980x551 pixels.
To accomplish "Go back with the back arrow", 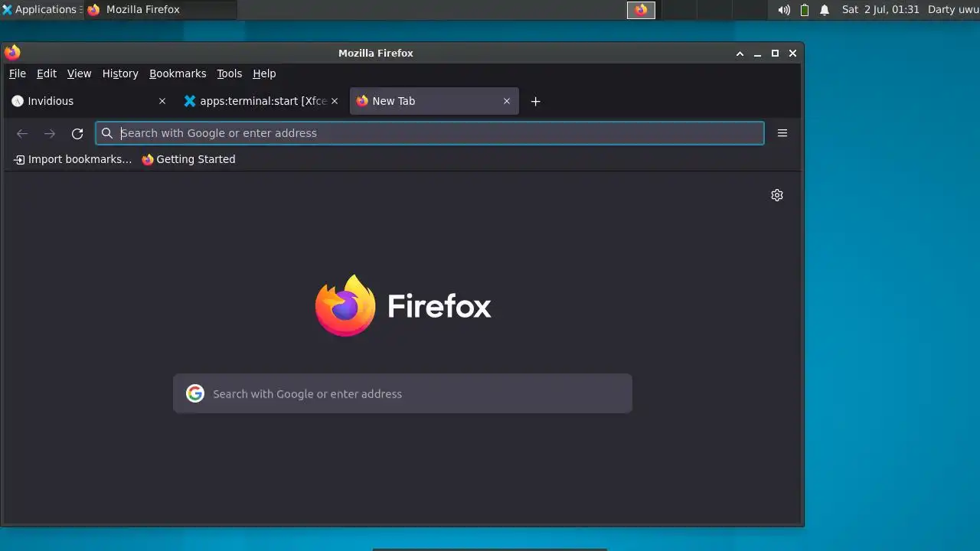I will pyautogui.click(x=22, y=133).
